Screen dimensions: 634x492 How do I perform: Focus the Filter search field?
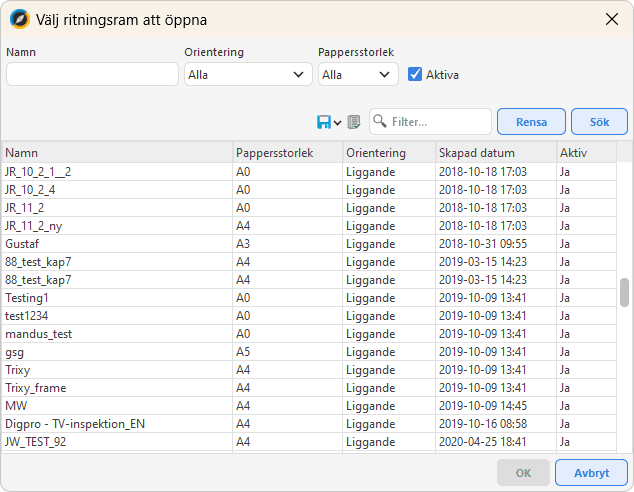pos(438,122)
